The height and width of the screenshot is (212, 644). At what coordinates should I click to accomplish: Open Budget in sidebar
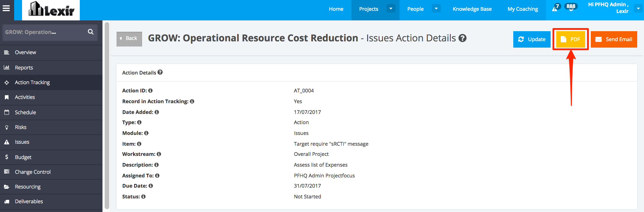tap(51, 157)
